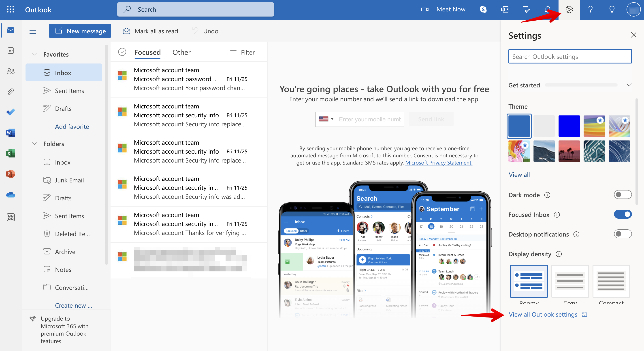Screen dimensions: 644x351
Task: Open the People icon in left rail
Action: [x=11, y=71]
